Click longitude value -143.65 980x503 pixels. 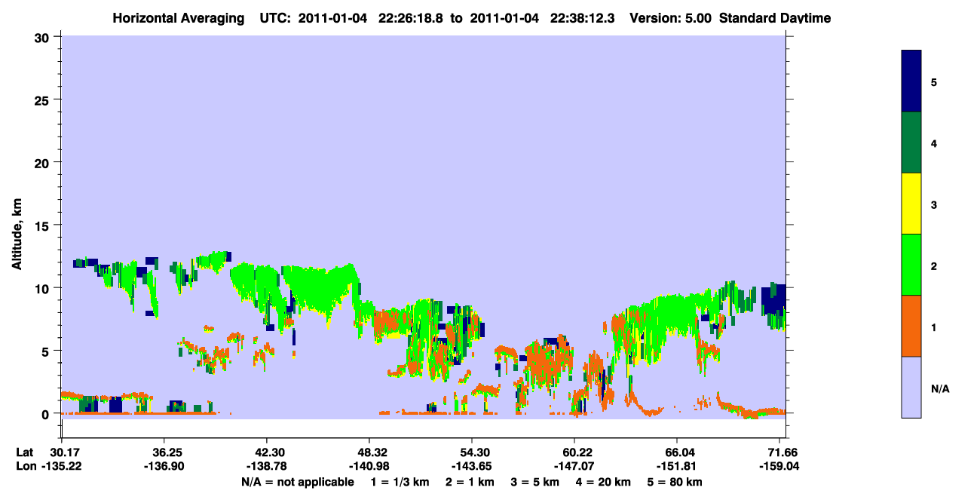point(471,467)
